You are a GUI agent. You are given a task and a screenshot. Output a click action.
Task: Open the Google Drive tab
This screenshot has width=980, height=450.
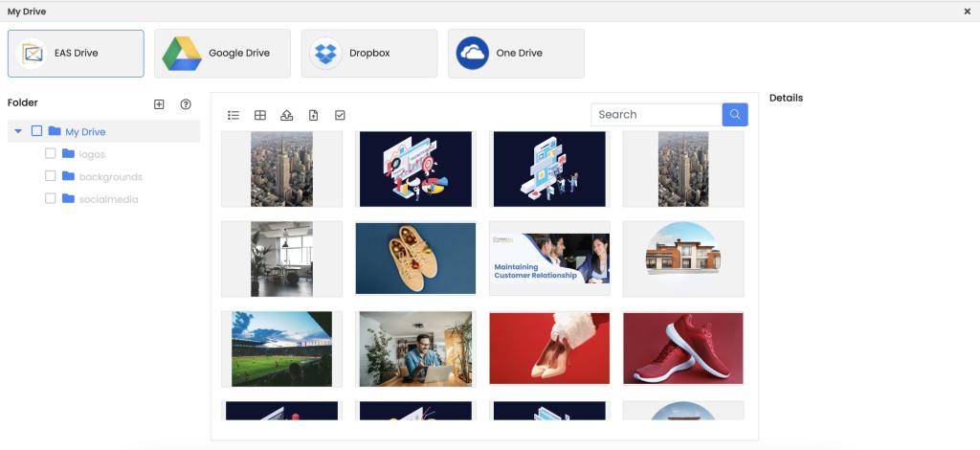point(222,54)
